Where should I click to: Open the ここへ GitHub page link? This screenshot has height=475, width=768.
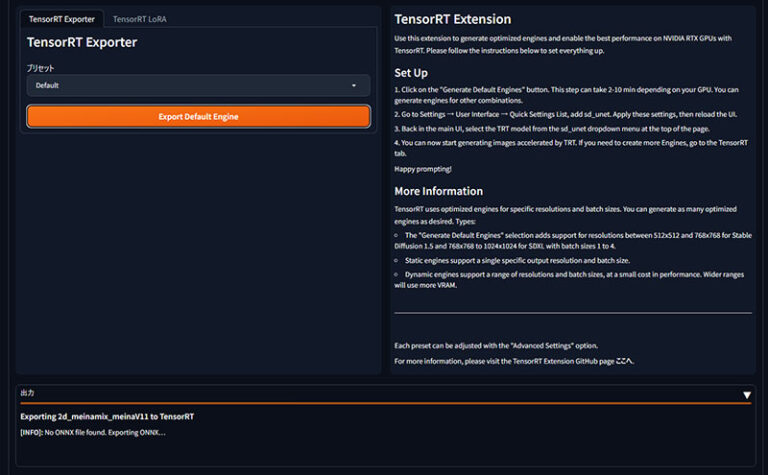624,361
